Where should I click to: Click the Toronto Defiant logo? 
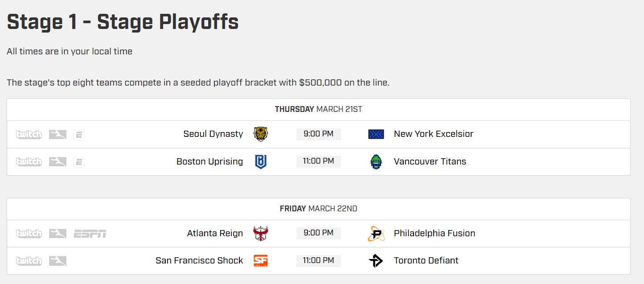(376, 261)
